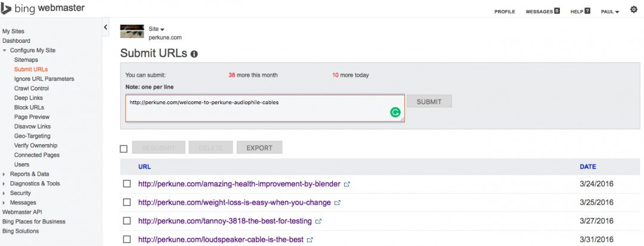Open MESSAGES in the top bar

(539, 12)
